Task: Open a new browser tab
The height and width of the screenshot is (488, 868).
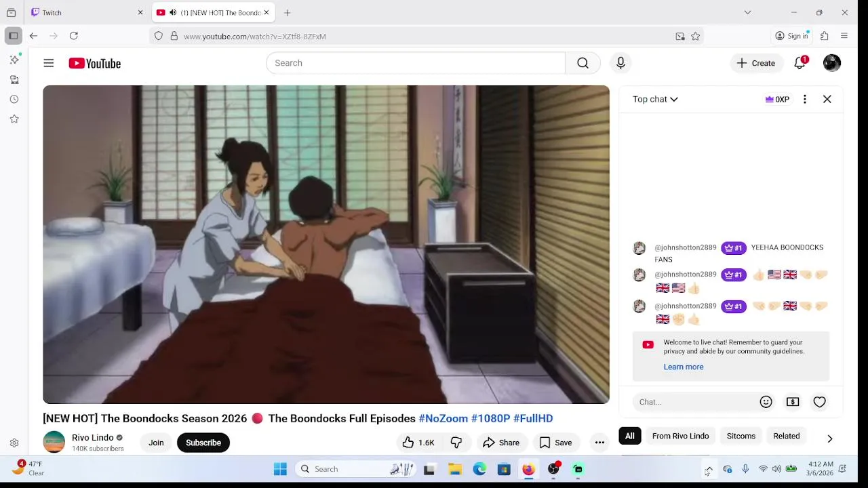Action: tap(288, 12)
